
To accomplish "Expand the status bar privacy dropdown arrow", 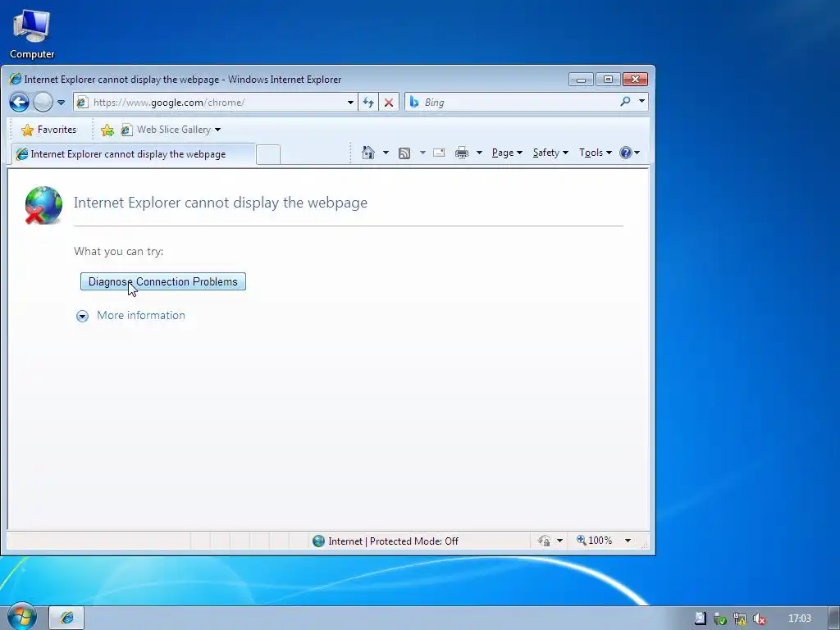I will click(x=559, y=541).
